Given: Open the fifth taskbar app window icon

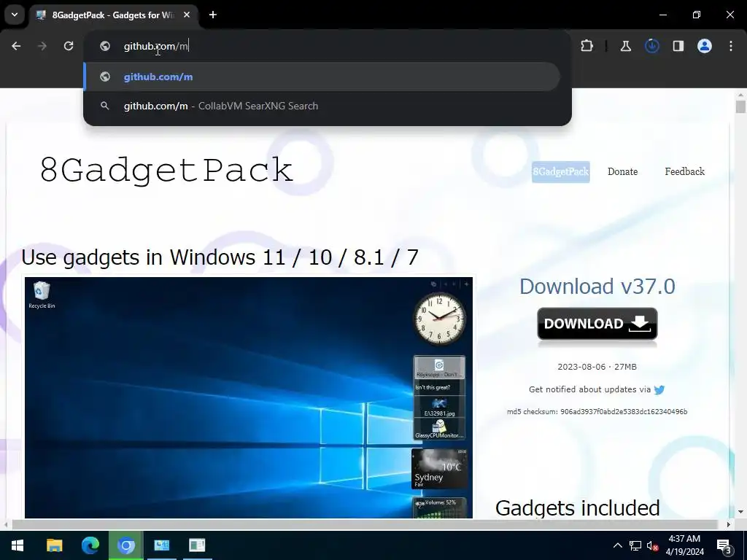Looking at the screenshot, I should pos(197,545).
